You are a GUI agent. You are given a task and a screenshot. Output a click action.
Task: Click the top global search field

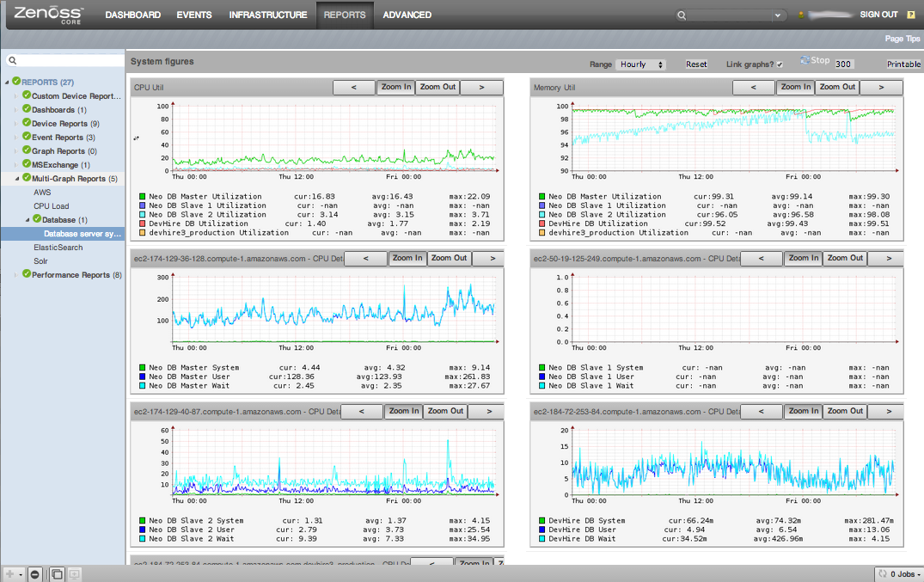coord(730,15)
